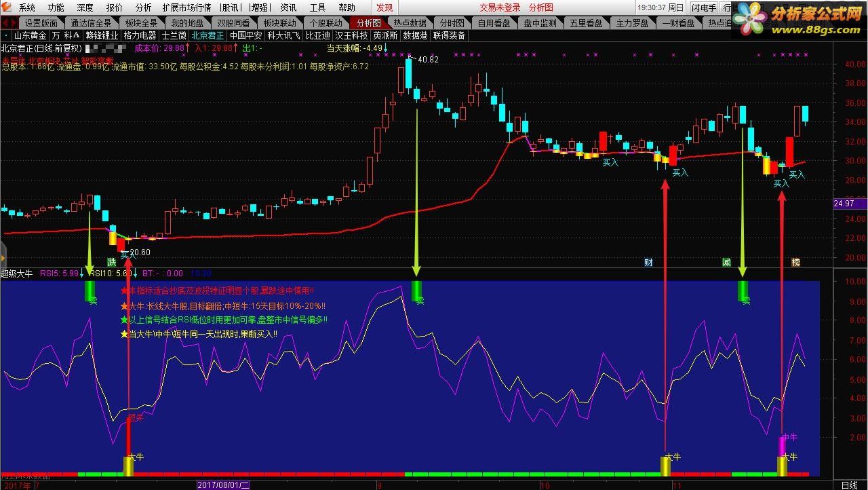Select stock 汉王科技 in the quick bar
This screenshot has width=868, height=490.
coord(351,35)
